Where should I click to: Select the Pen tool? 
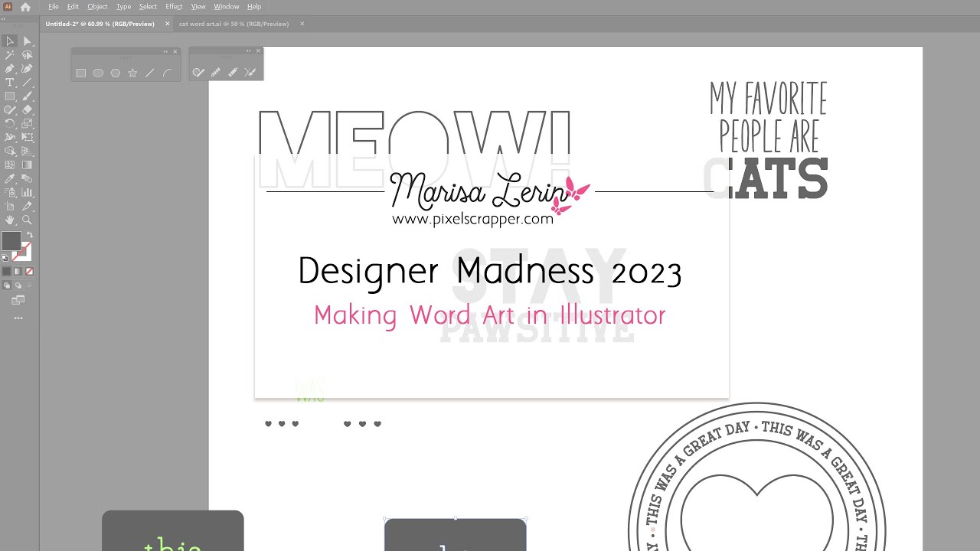click(x=10, y=69)
